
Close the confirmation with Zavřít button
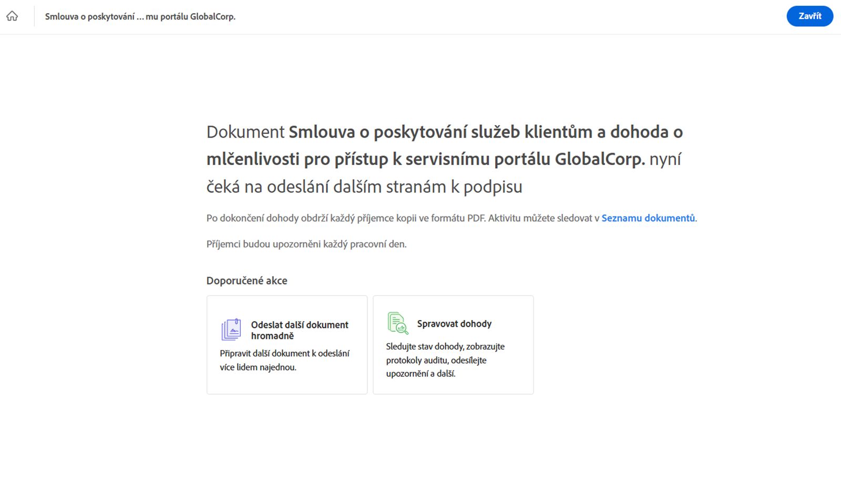point(809,16)
